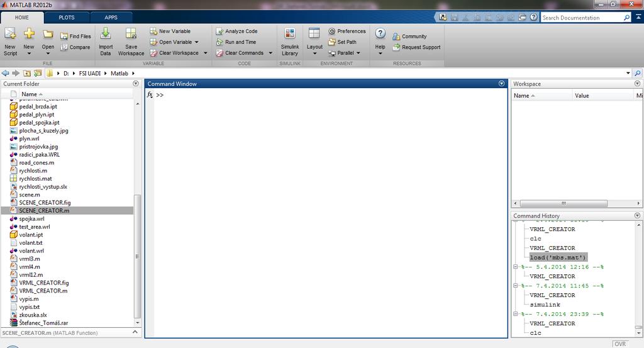Screen dimensions: 644x348
Task: Select simulink command in history
Action: [x=545, y=305]
